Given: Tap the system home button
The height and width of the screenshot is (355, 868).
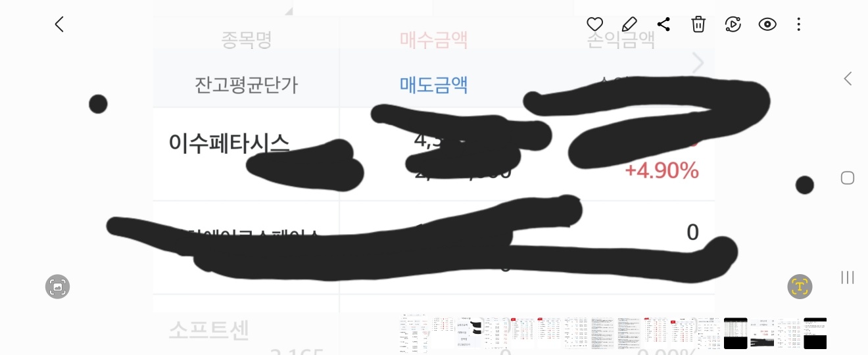Looking at the screenshot, I should pos(848,178).
